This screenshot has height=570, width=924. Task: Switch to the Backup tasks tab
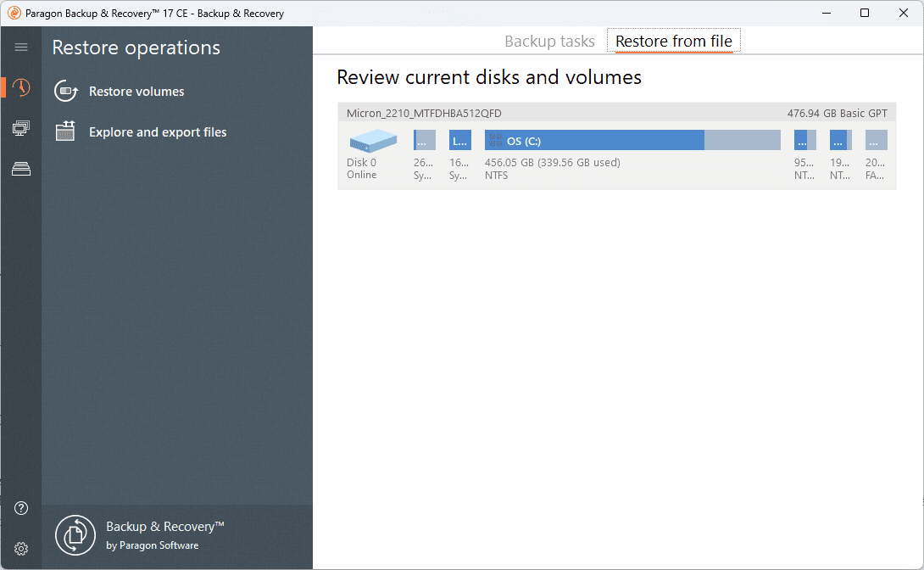pyautogui.click(x=550, y=42)
